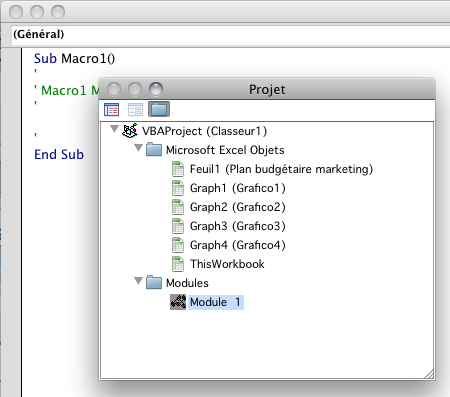Screen dimensions: 450x397
Task: Select Graph1 (Grafico1) in the tree
Action: coord(238,188)
